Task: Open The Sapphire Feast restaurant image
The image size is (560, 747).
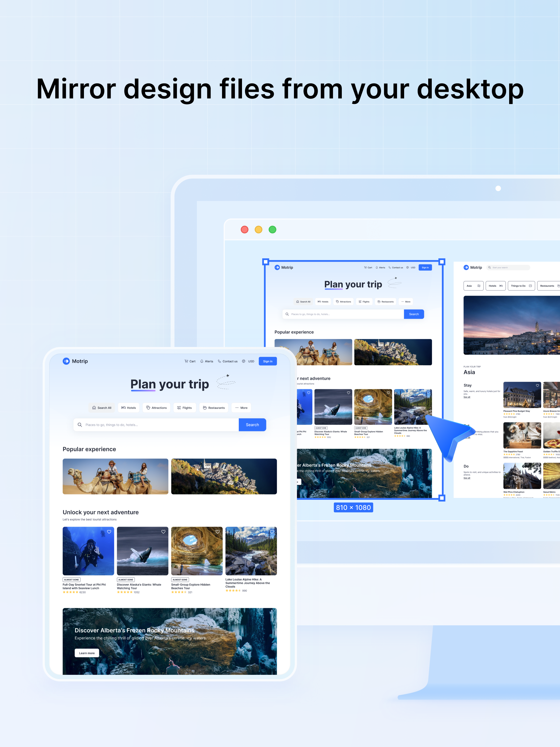Action: coord(522,435)
